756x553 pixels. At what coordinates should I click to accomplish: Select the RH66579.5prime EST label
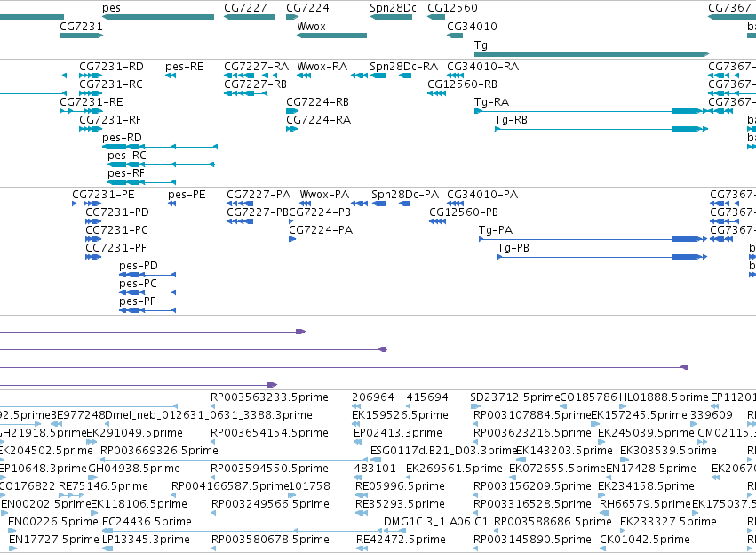(x=645, y=504)
